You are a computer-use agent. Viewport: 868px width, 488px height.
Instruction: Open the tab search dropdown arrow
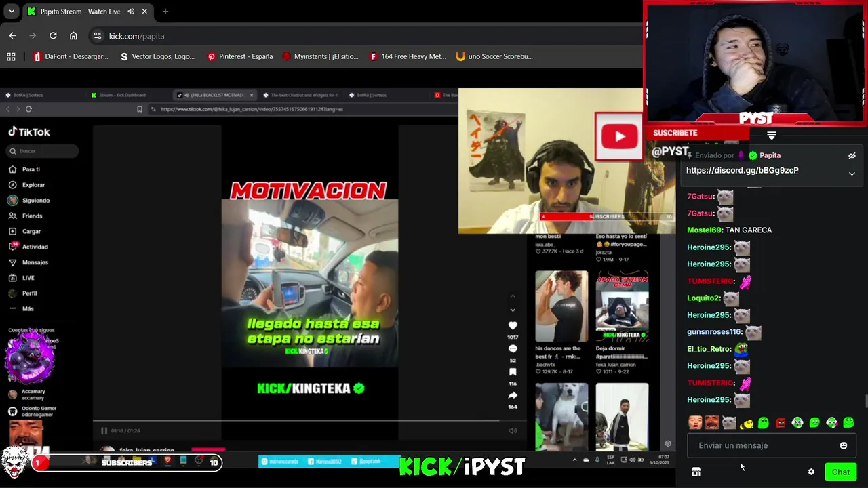click(x=12, y=12)
